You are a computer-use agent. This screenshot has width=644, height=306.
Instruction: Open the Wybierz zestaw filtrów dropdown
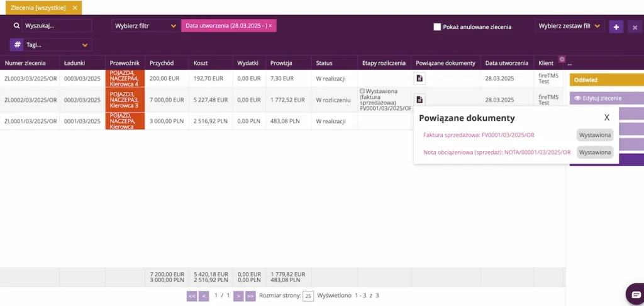point(570,26)
